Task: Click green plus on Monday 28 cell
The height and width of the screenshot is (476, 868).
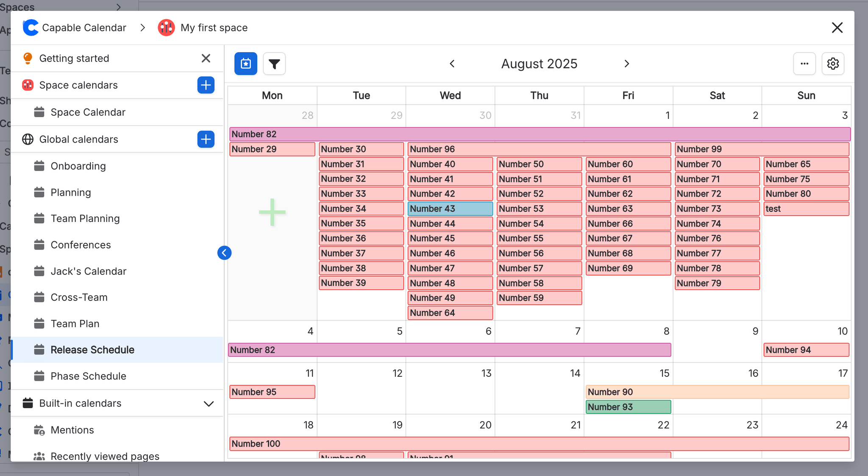Action: pos(272,212)
